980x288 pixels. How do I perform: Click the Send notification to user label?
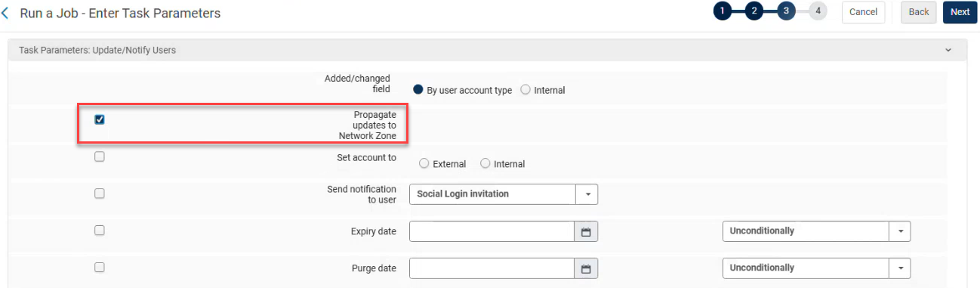[x=362, y=194]
